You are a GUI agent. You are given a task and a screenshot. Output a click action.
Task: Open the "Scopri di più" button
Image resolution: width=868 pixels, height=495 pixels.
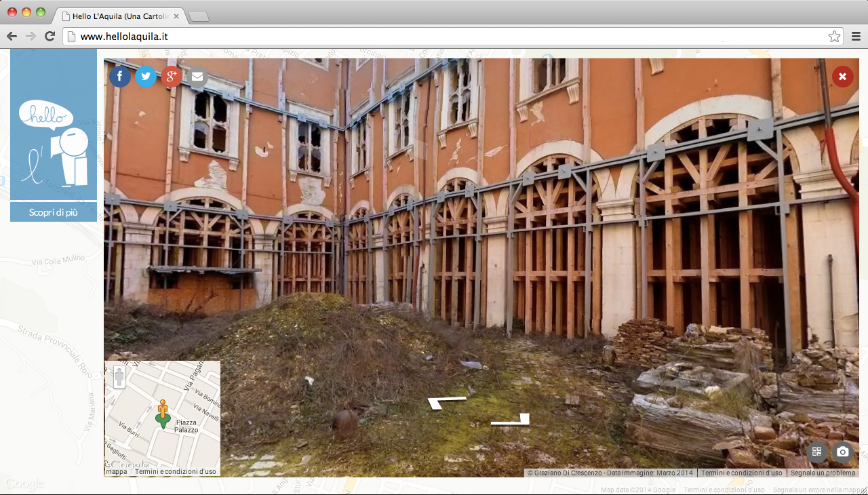pos(54,212)
